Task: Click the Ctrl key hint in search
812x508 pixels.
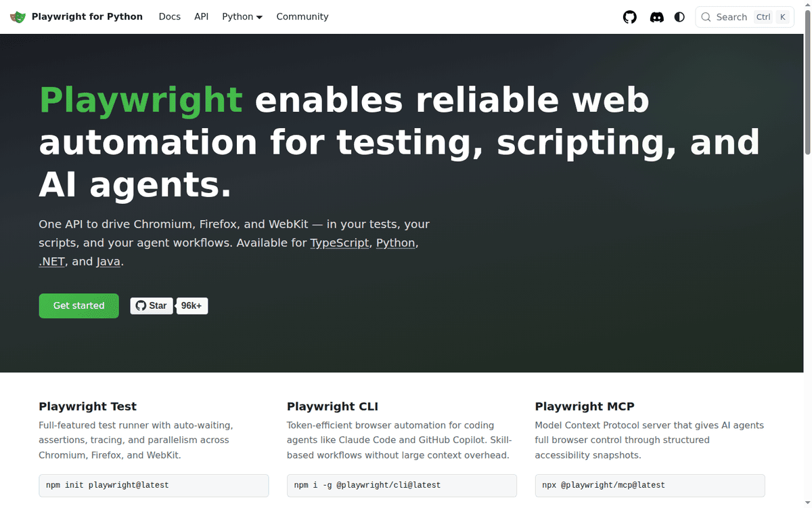Action: (x=763, y=17)
